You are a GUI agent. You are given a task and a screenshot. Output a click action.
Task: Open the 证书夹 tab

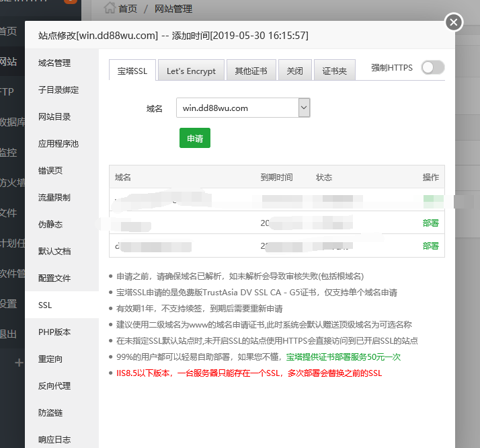(x=335, y=71)
